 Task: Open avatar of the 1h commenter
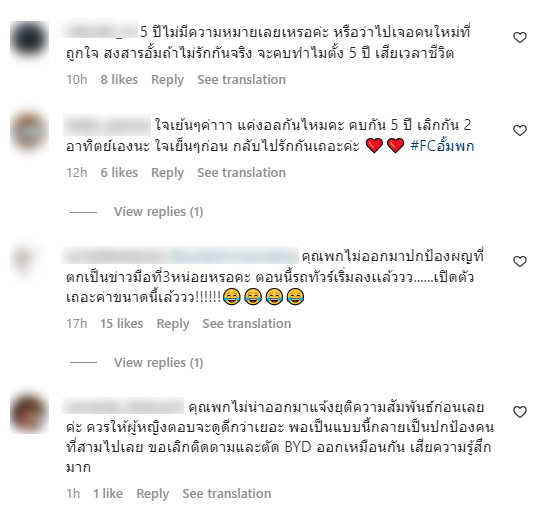29,414
